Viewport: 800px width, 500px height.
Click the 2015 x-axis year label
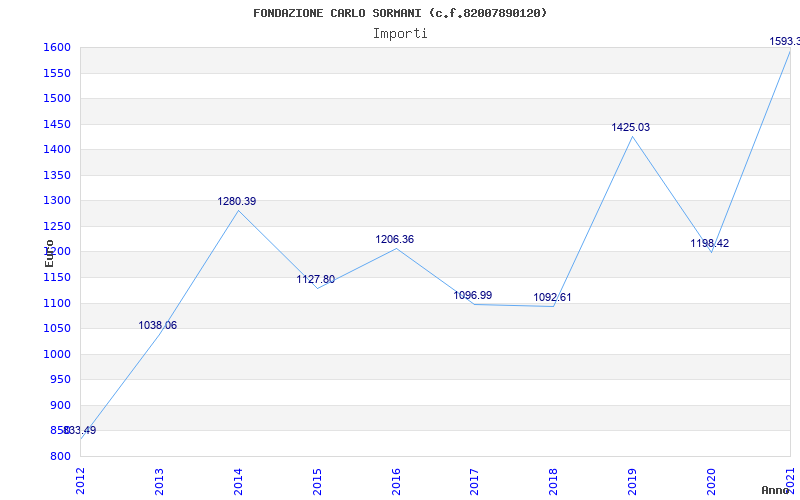[317, 481]
